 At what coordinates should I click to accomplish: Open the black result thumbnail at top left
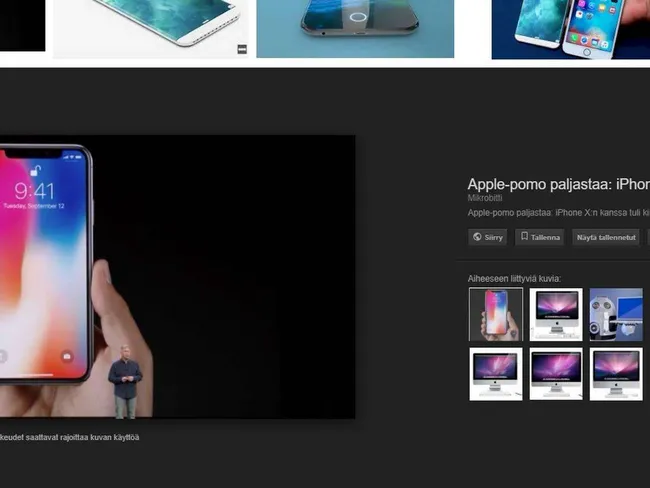[x=22, y=25]
